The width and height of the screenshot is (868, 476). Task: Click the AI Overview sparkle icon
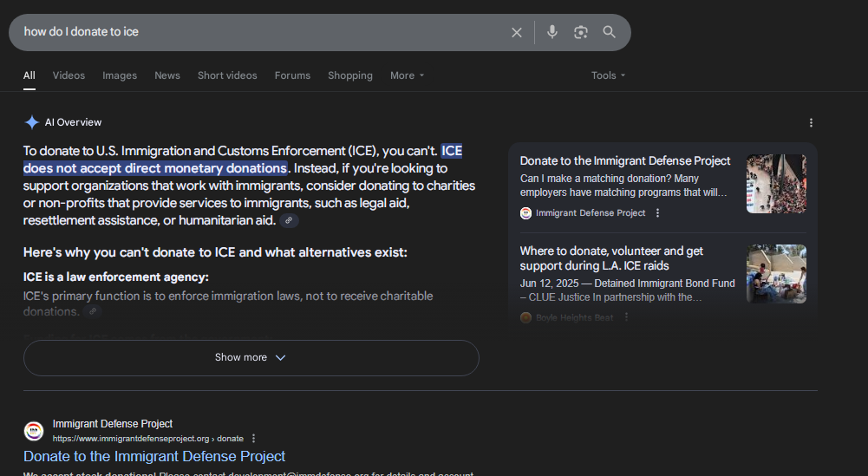click(x=32, y=122)
